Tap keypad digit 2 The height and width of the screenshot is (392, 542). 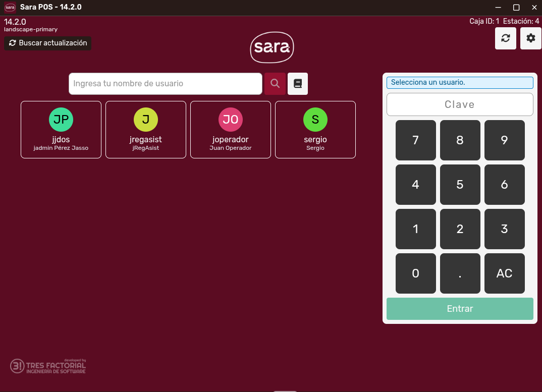pyautogui.click(x=460, y=229)
